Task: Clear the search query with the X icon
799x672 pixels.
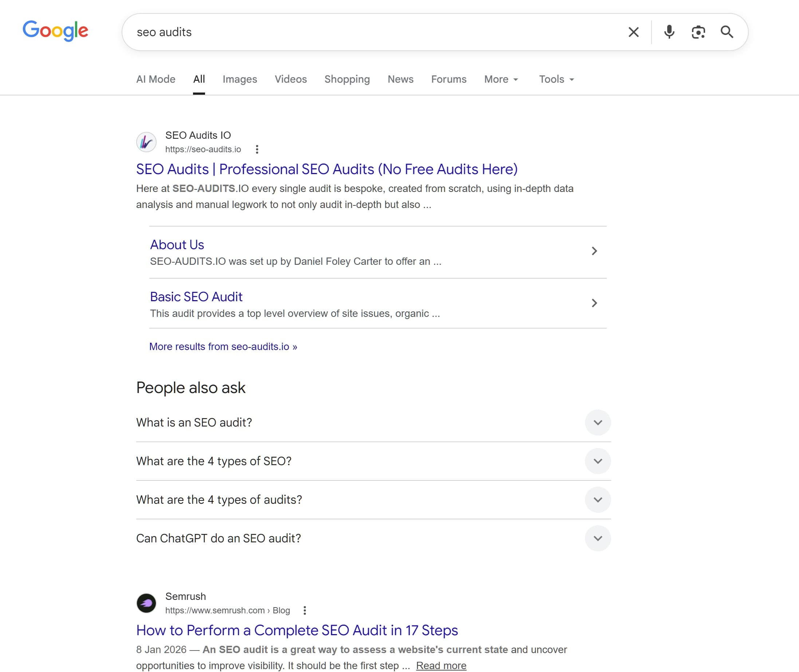Action: point(633,32)
